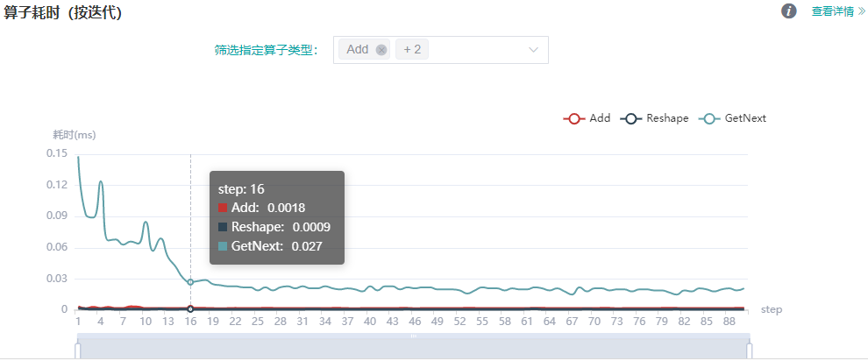Click the GetNext peak at step 1
Screen dimensions: 868x361
[x=79, y=157]
